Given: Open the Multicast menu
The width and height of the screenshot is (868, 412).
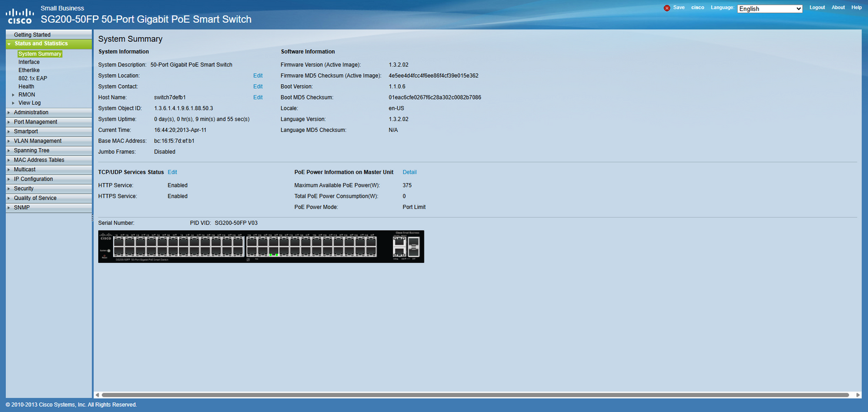Looking at the screenshot, I should tap(49, 169).
